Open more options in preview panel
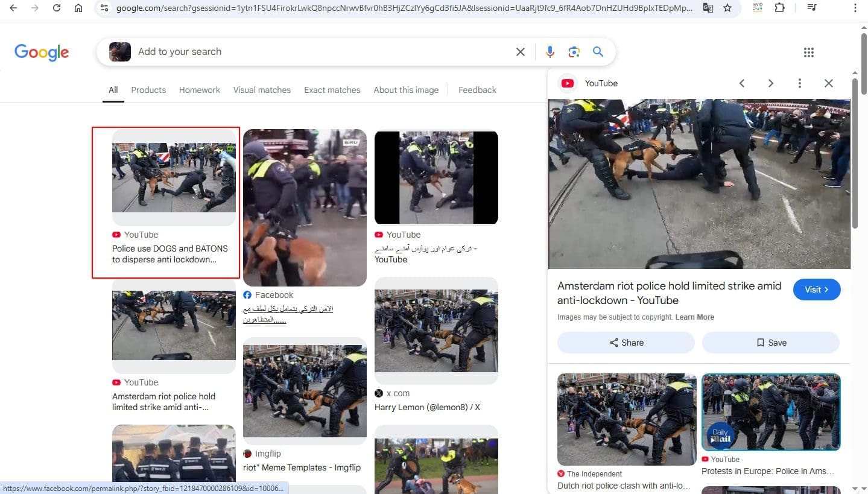 tap(799, 83)
